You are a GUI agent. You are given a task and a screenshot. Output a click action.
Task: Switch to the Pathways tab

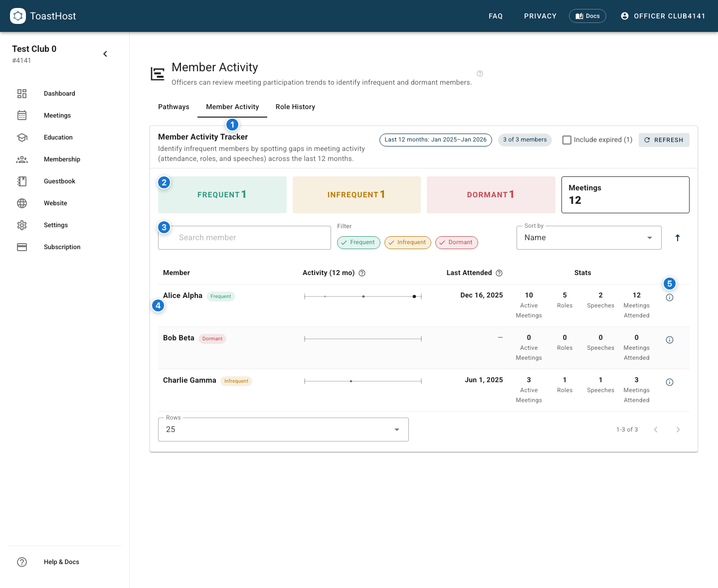pyautogui.click(x=174, y=107)
